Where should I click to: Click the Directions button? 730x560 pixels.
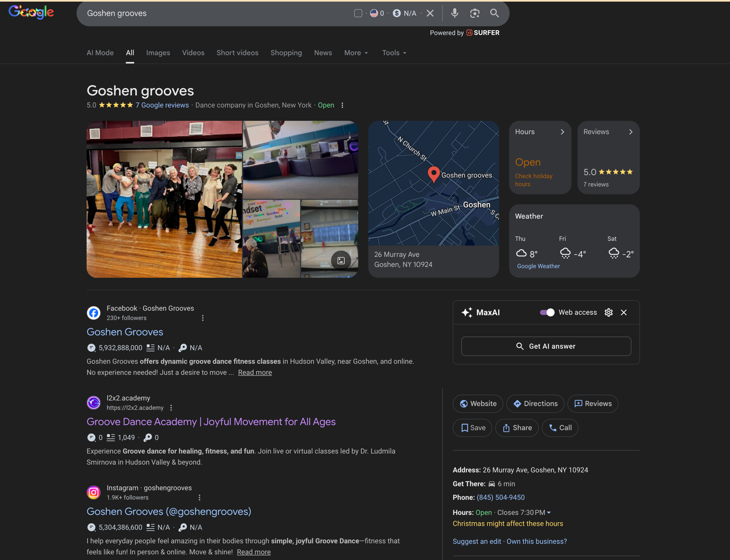(535, 403)
